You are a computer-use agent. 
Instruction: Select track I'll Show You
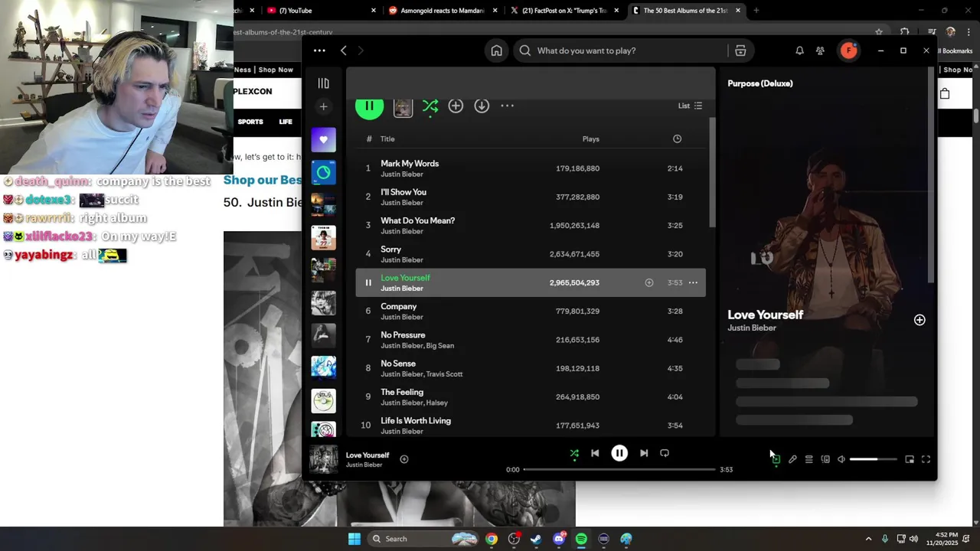click(531, 197)
